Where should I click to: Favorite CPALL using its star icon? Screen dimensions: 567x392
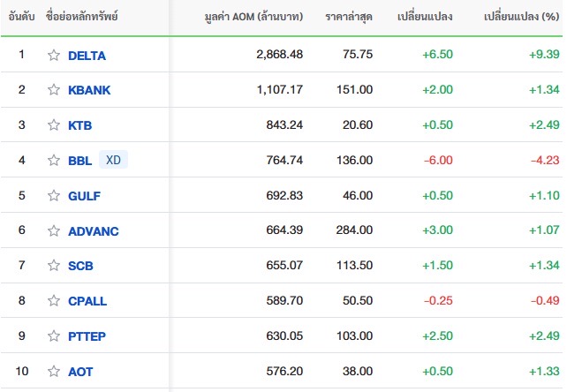coord(54,300)
